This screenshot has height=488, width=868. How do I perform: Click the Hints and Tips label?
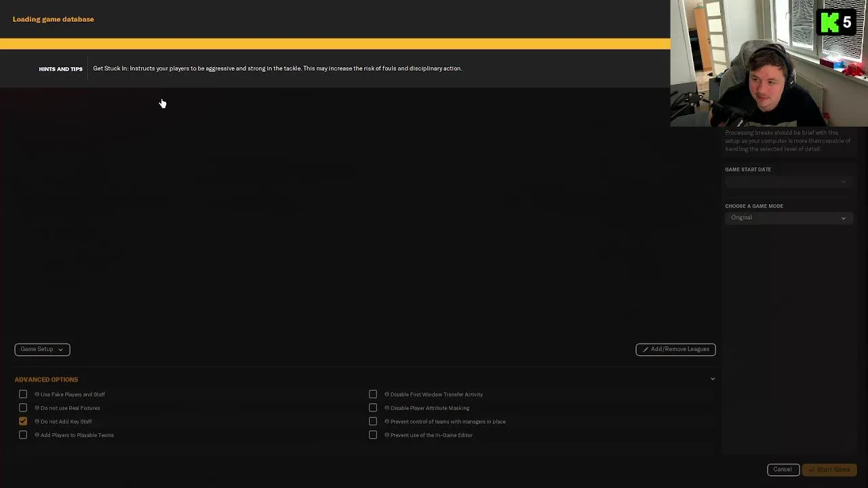click(60, 69)
